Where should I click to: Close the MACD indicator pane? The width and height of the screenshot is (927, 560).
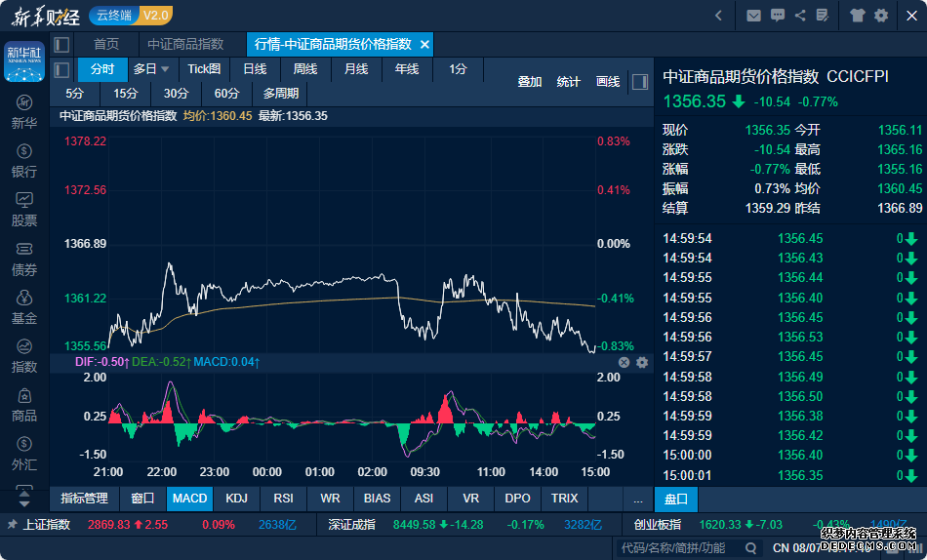[x=624, y=362]
